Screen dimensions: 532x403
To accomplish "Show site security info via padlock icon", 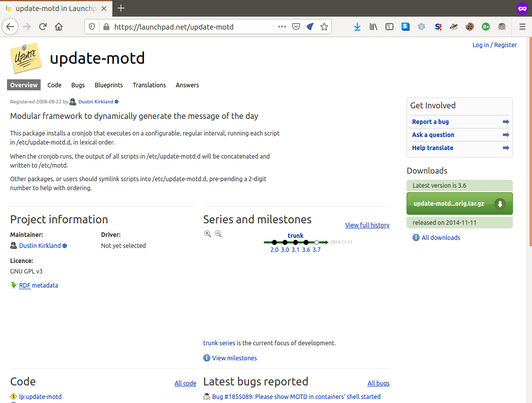I will click(106, 27).
